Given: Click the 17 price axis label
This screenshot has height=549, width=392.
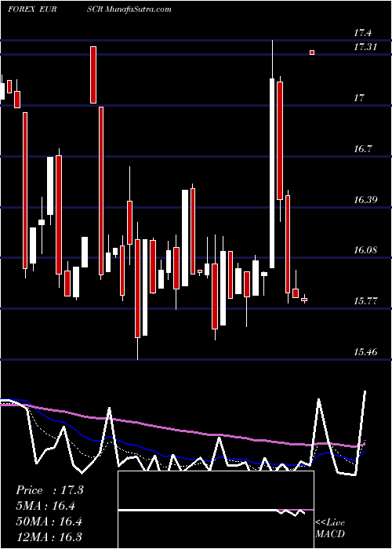Looking at the screenshot, I should (x=359, y=98).
